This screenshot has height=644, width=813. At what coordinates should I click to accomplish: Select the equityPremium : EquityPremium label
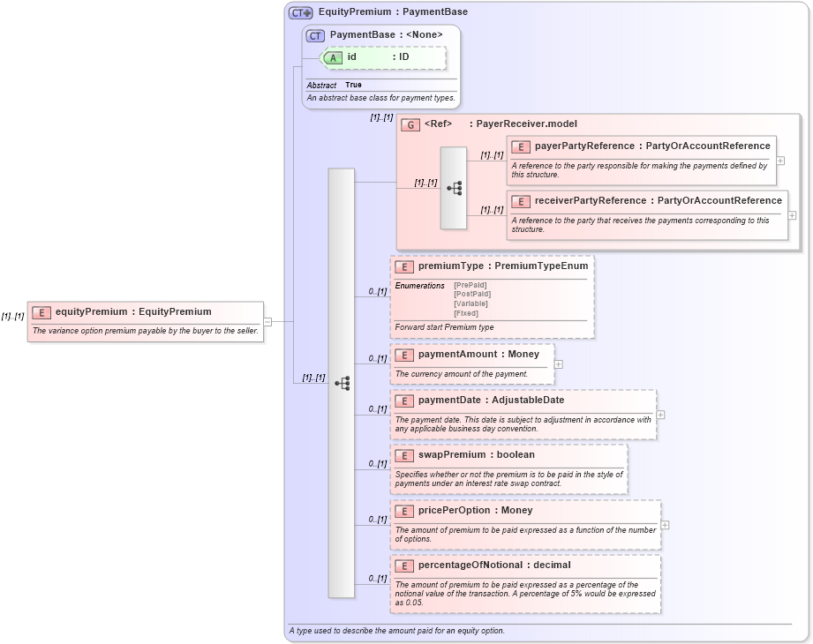pos(133,312)
